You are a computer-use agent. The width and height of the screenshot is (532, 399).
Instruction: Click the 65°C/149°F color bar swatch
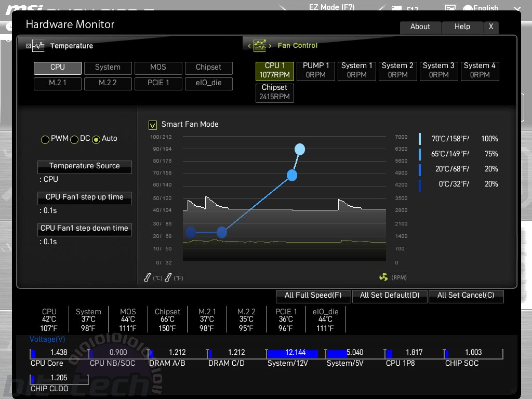(x=420, y=154)
